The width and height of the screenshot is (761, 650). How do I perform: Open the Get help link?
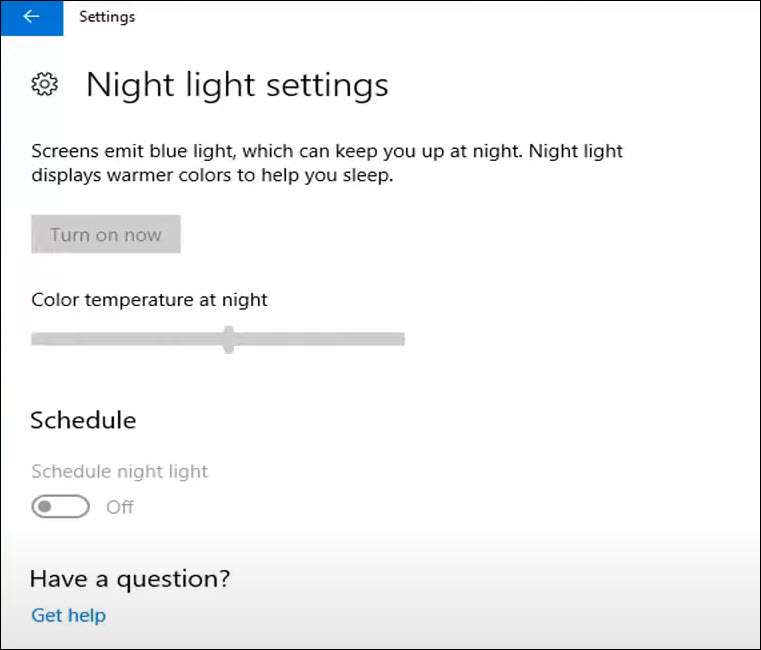(68, 615)
